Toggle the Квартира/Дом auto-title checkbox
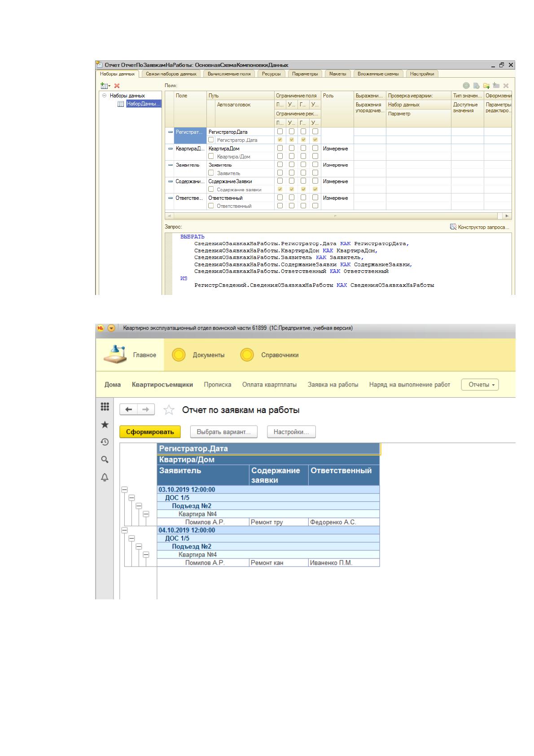The image size is (534, 756). 211,156
